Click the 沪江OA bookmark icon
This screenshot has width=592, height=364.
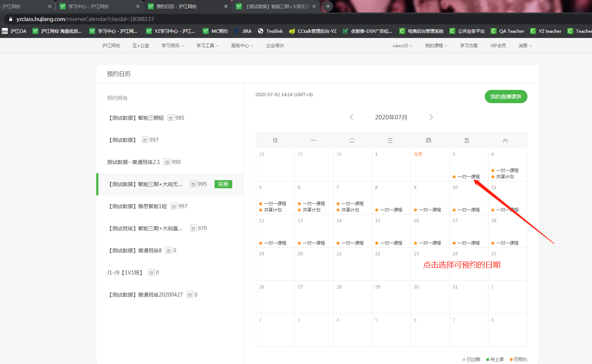5,31
